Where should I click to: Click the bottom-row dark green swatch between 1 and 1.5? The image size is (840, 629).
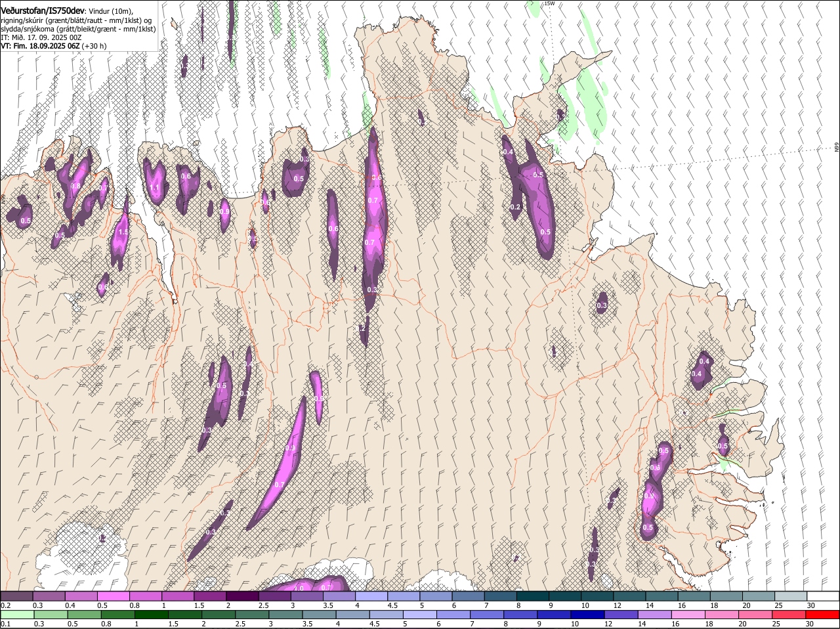151,615
